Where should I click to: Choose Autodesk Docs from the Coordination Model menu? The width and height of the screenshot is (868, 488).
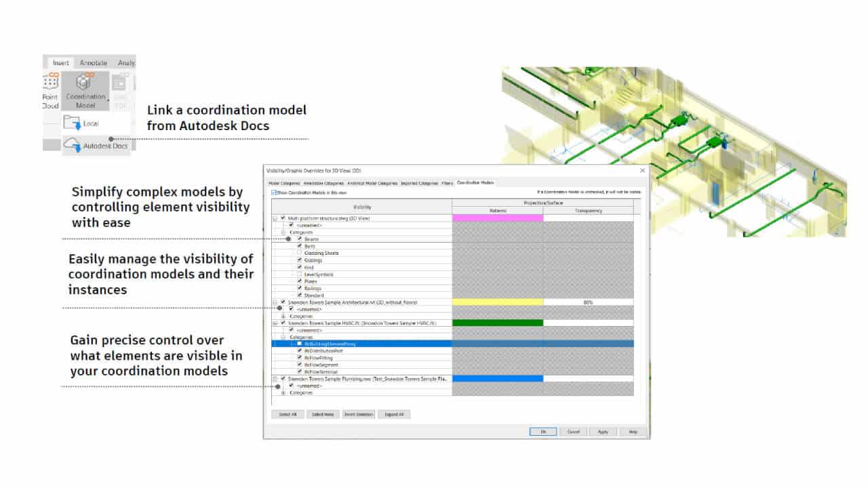click(96, 145)
